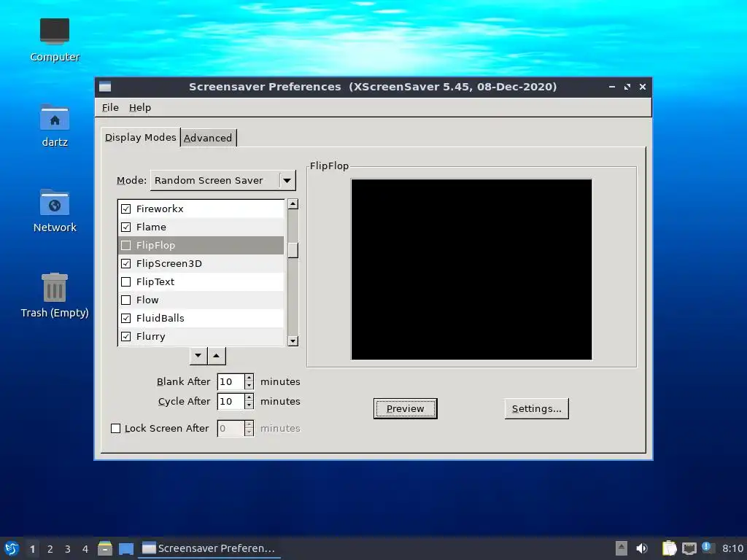Select the Flow list row
The height and width of the screenshot is (560, 747).
tap(201, 300)
